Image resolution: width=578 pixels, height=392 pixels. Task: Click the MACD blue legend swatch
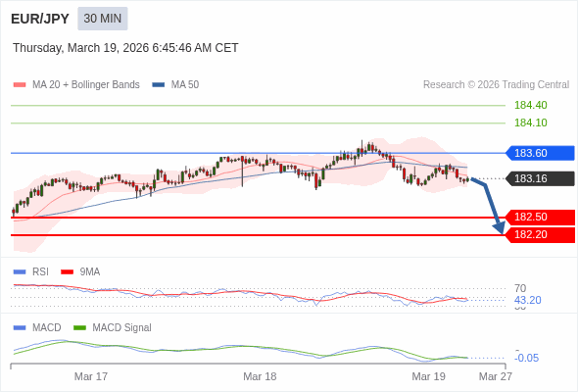pyautogui.click(x=20, y=328)
